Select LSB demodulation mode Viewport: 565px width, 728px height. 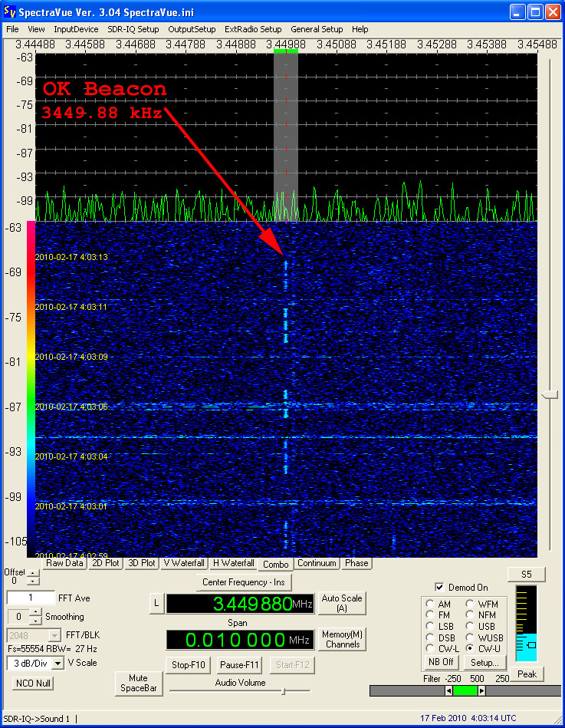tap(430, 626)
